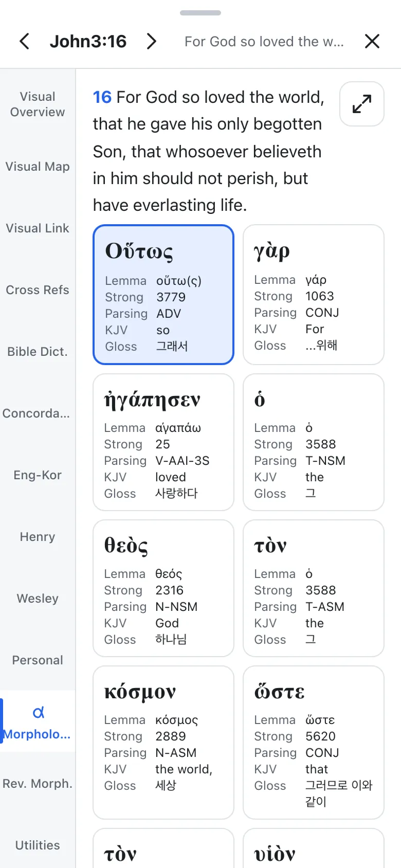Open the Bible Dict. tab
This screenshot has width=401, height=868.
[x=38, y=352]
